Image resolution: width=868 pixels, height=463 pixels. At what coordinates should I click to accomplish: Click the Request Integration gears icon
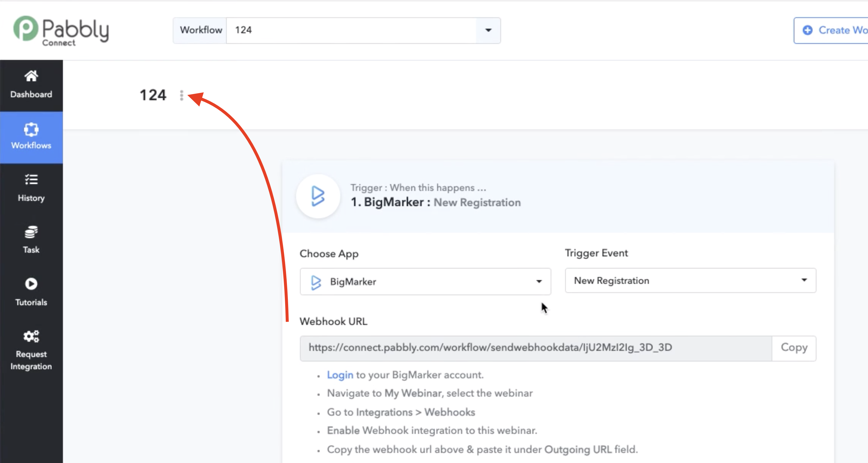31,336
